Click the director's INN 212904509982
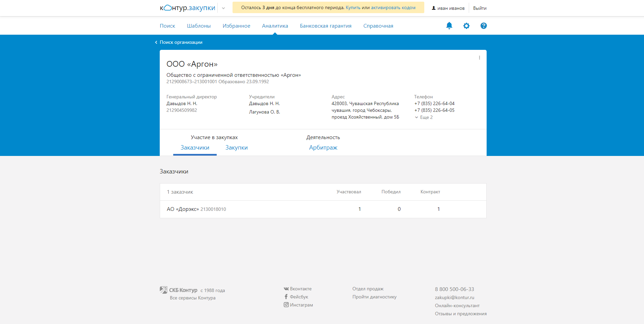 [182, 110]
